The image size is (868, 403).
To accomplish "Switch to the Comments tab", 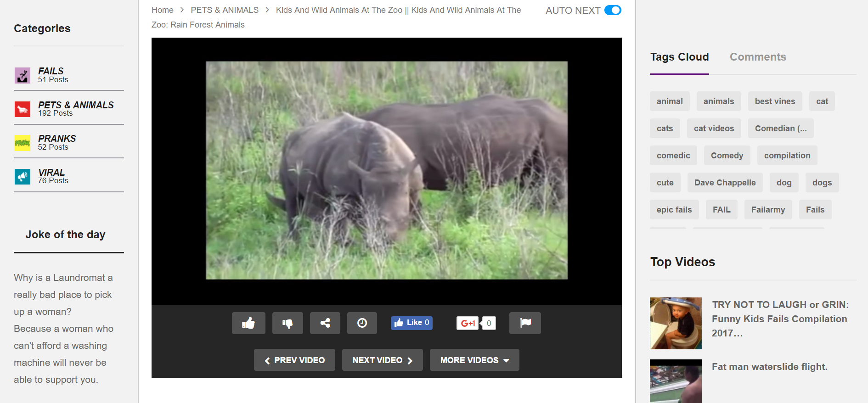I will [758, 57].
